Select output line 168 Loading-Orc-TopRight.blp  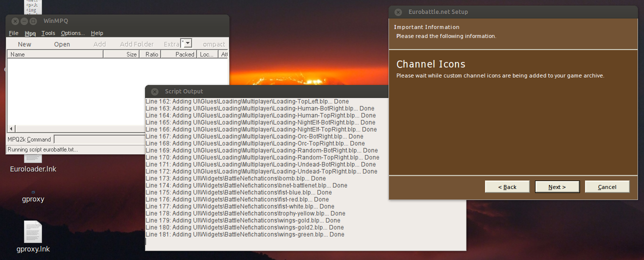coord(255,143)
